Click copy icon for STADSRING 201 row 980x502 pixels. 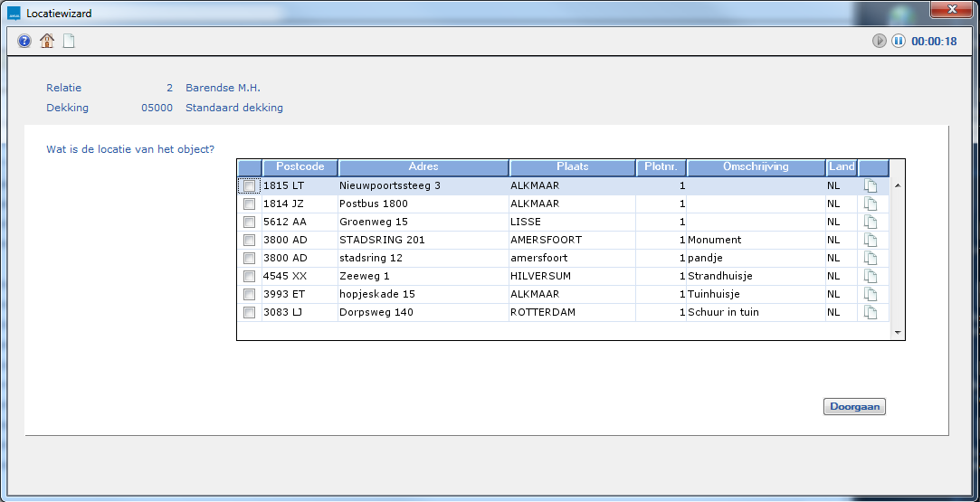(x=871, y=240)
